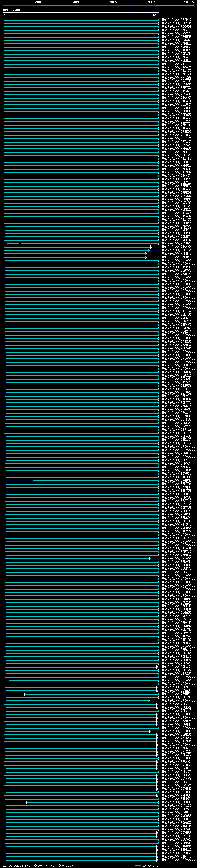Select the UniRef100_A9TZ99 label
Viewport: 197px width, 868px height.
176,78
